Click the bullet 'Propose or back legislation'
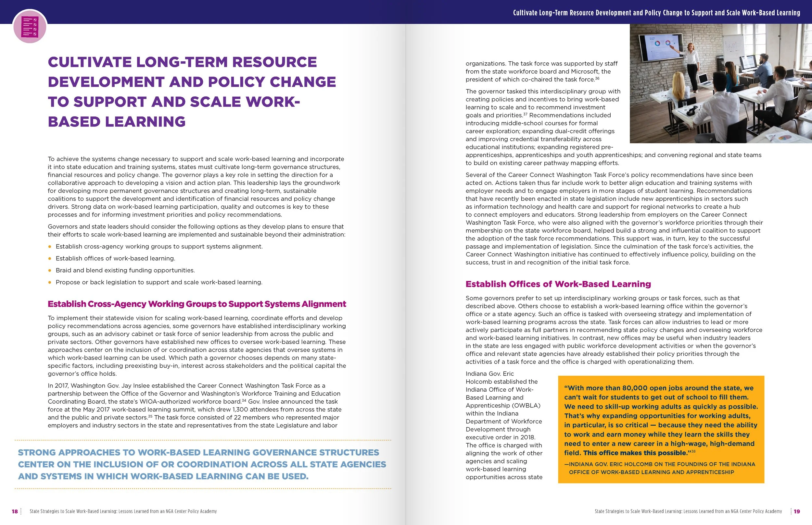 [159, 282]
